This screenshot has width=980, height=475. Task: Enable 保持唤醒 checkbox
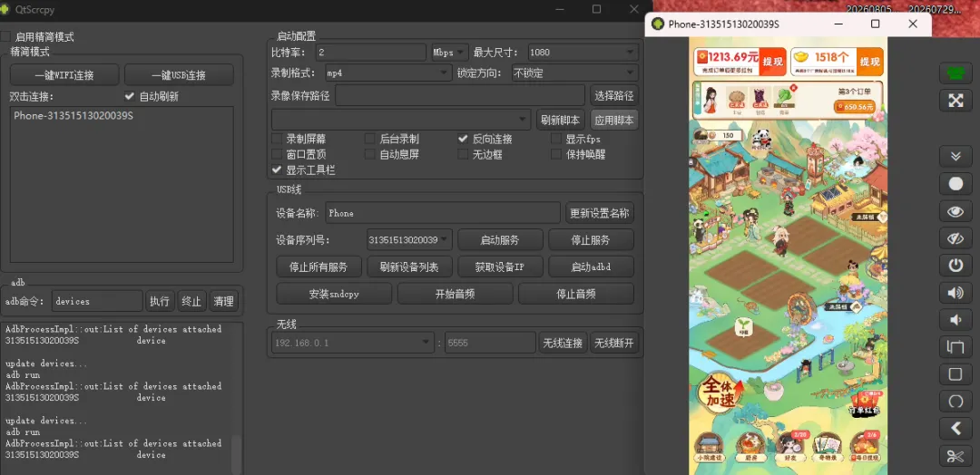[555, 154]
